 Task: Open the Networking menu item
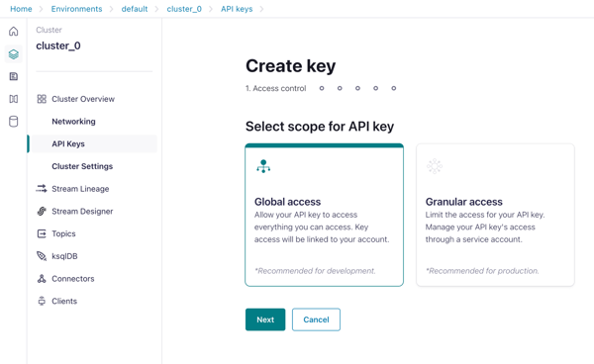[x=73, y=122]
